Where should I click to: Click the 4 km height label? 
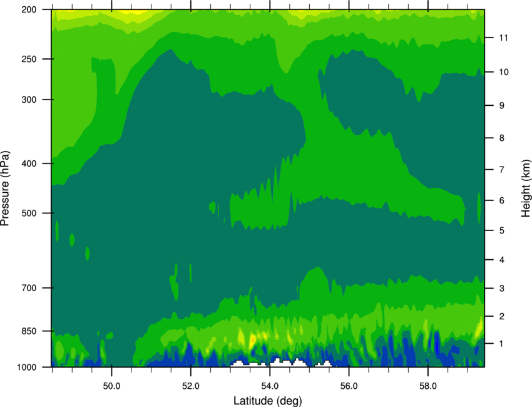pos(502,260)
